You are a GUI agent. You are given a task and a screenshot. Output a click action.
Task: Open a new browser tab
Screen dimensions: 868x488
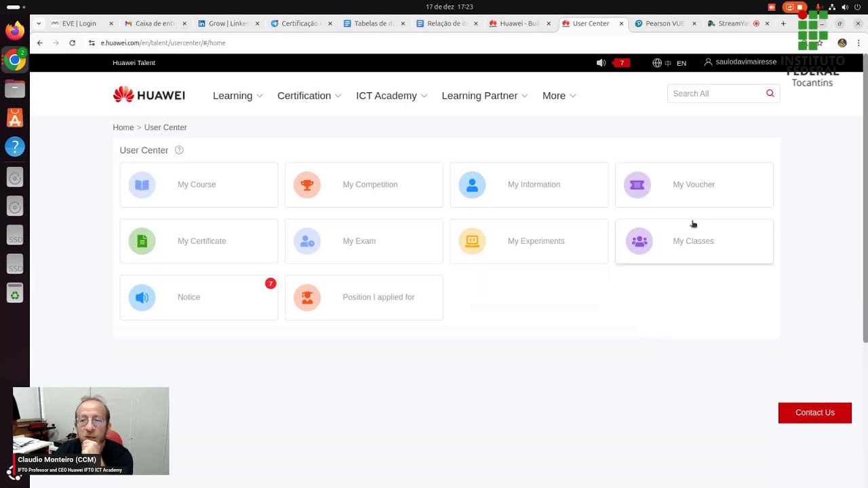[x=783, y=24]
